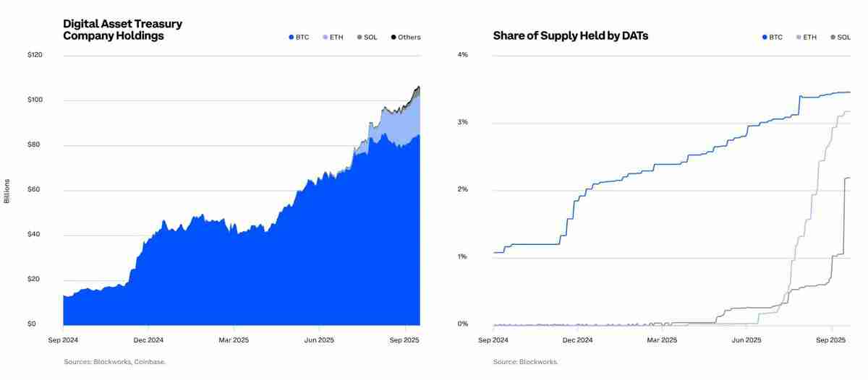
Task: Click the 3% y-axis label
Action: point(463,122)
